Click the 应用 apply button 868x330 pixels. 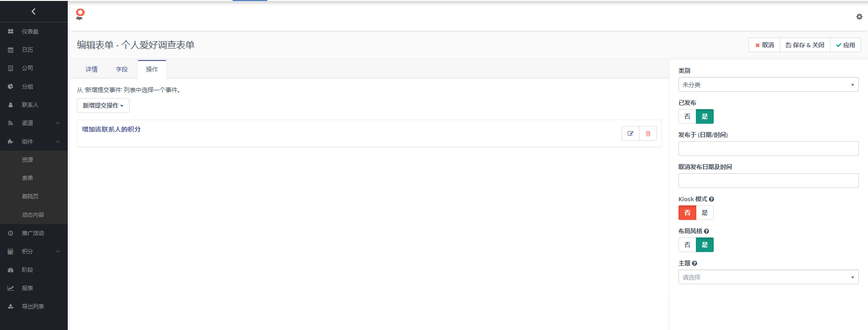click(846, 45)
